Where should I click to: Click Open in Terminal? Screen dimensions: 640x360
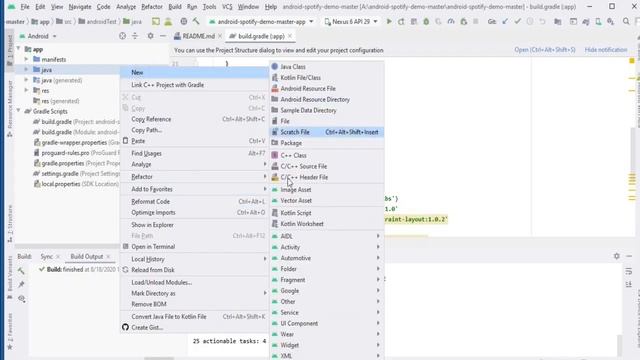pyautogui.click(x=194, y=247)
